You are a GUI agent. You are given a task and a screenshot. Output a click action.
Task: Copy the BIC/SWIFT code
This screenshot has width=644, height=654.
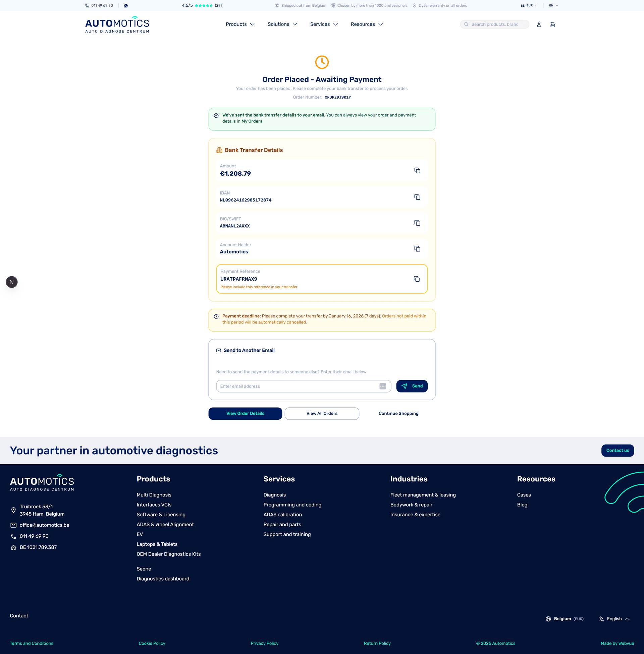tap(417, 223)
